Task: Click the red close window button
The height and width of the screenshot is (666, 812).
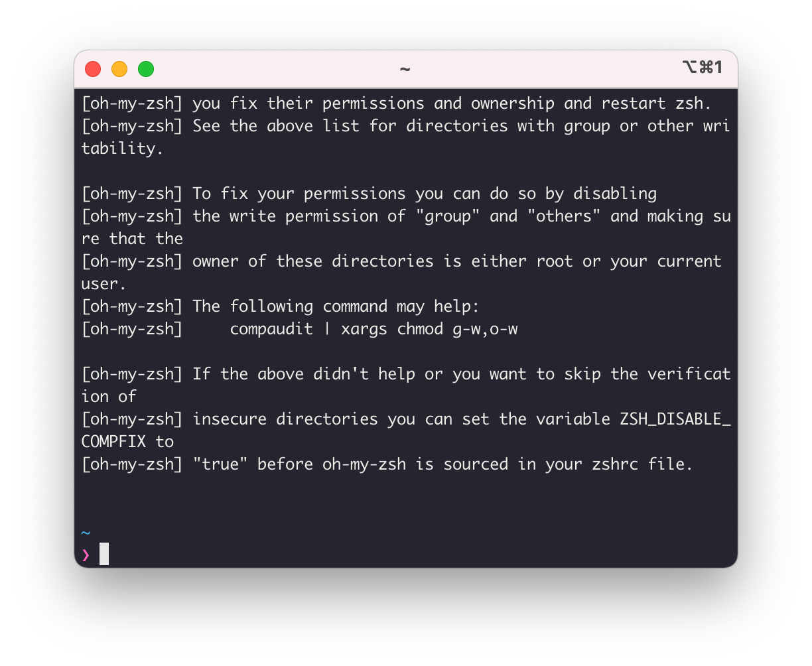Action: pos(93,69)
